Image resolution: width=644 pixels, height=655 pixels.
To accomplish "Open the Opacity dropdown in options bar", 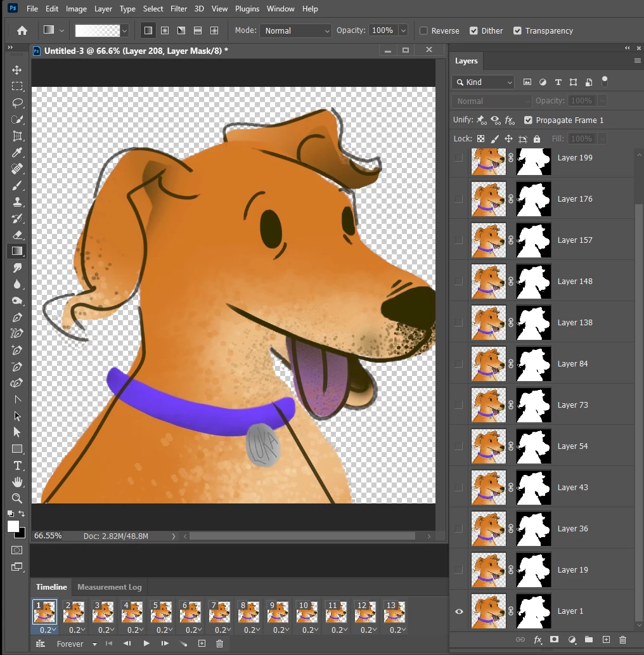I will [403, 30].
